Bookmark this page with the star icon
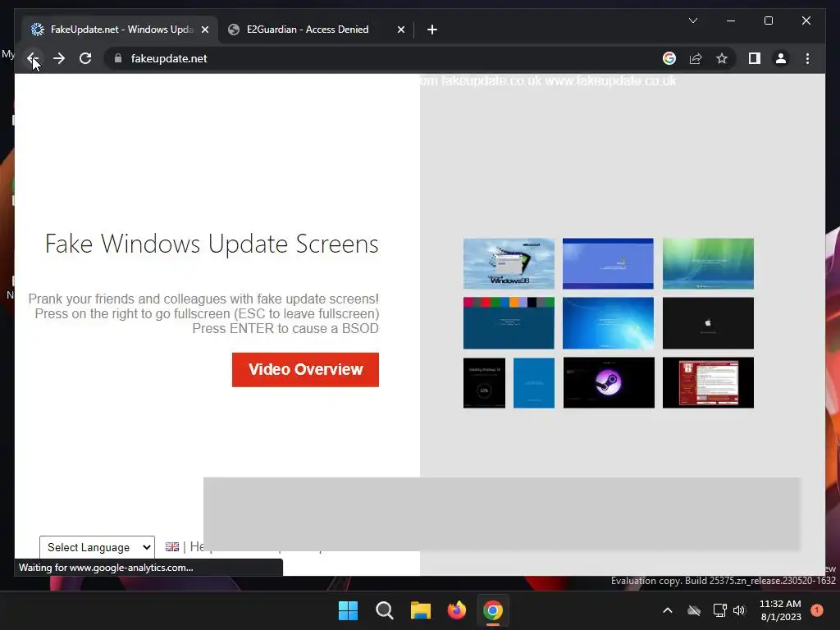840x630 pixels. coord(722,58)
